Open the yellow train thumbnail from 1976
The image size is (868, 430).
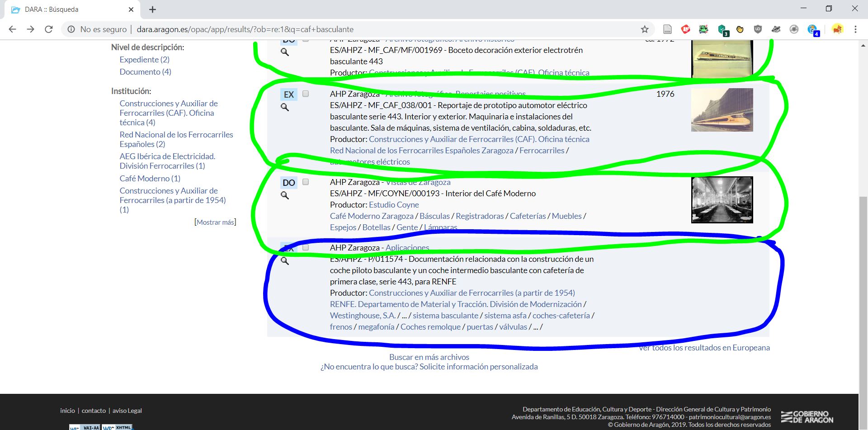point(722,110)
